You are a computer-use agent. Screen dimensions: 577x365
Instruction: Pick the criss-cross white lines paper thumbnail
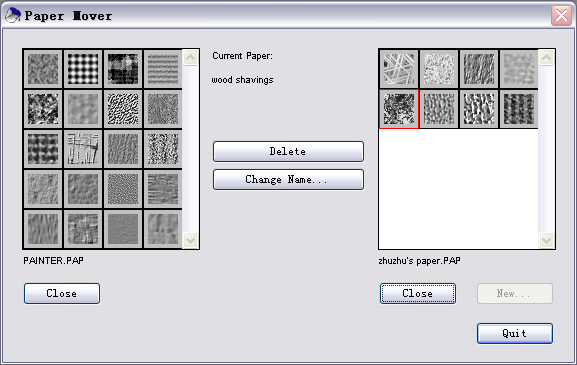(399, 69)
